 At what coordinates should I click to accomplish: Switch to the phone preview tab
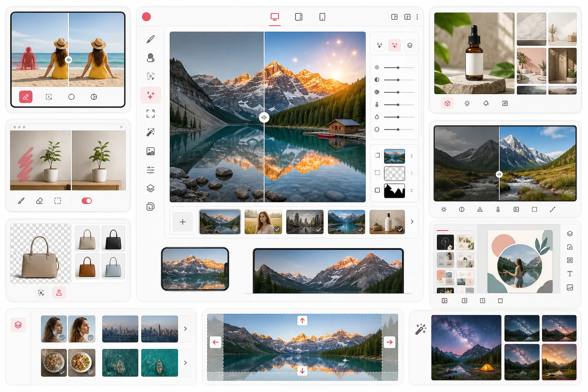322,17
